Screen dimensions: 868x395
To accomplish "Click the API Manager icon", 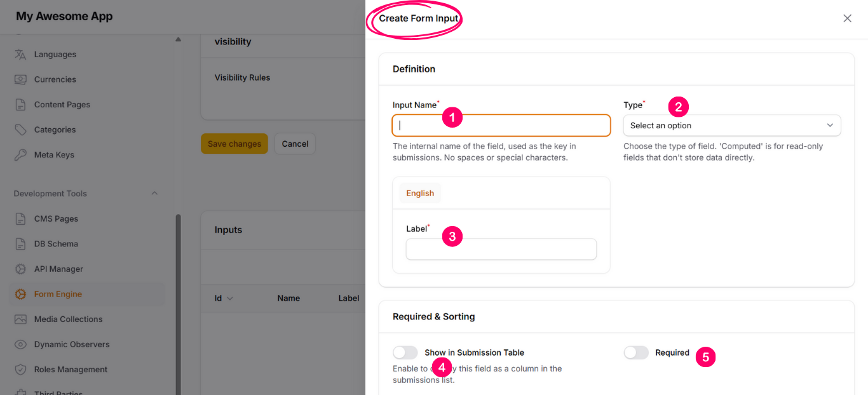I will [20, 269].
